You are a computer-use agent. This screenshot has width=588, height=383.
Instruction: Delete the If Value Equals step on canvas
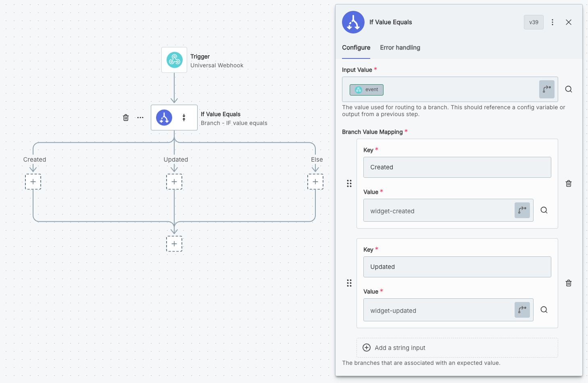(x=126, y=118)
